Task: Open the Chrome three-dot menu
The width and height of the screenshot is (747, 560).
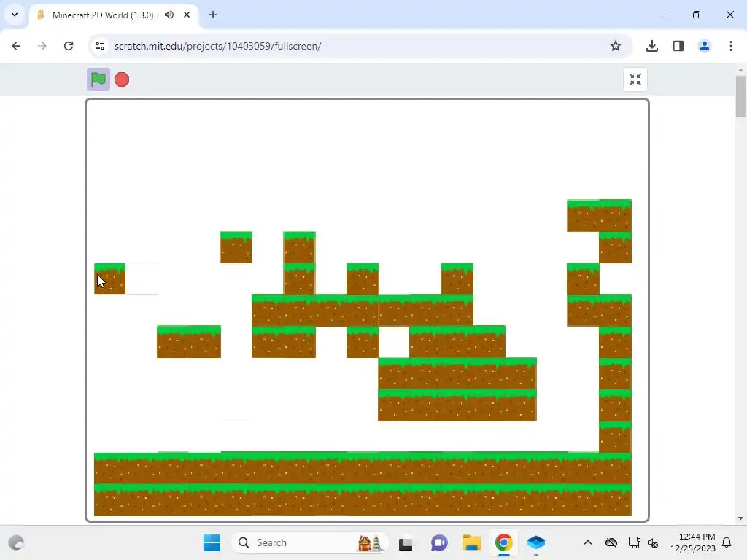Action: pos(731,46)
